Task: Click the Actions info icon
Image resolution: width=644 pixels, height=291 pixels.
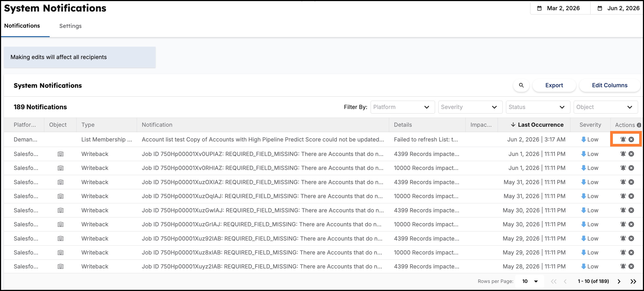Action: [639, 125]
